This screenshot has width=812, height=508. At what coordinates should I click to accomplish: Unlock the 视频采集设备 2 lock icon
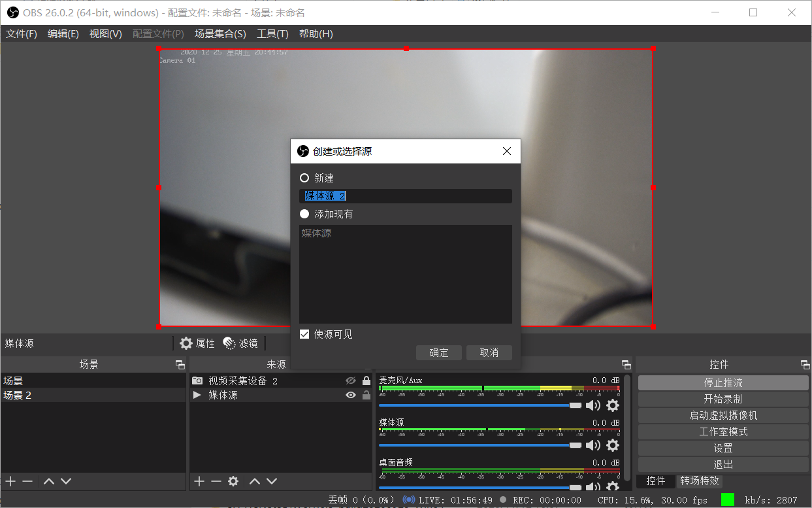tap(366, 381)
